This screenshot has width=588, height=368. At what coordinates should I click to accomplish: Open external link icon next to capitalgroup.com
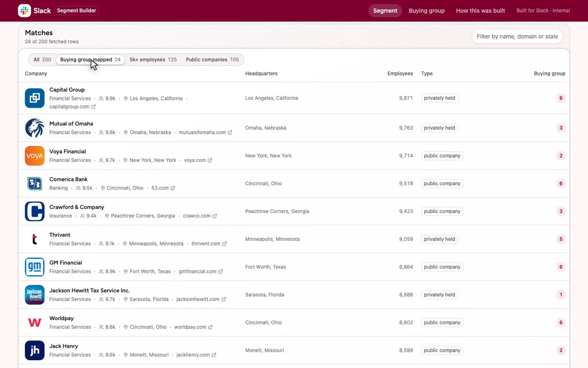point(94,107)
